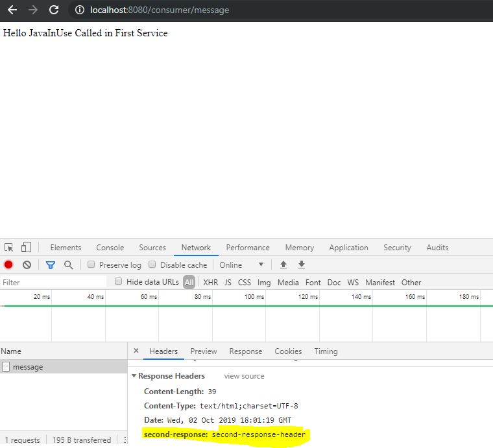The image size is (493, 448).
Task: Filter requests by Font type
Action: pos(313,283)
